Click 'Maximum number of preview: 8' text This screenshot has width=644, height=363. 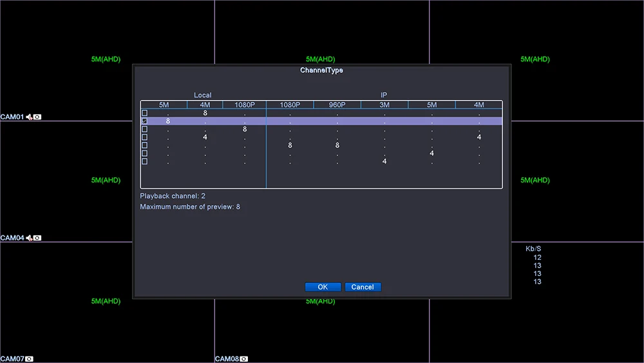(x=190, y=207)
